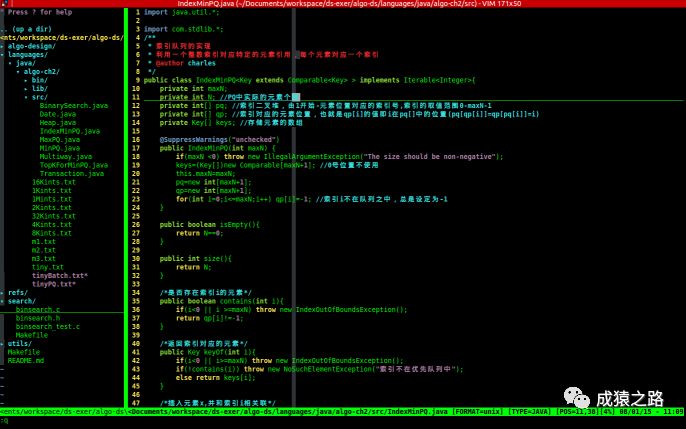Open binsearch.c under search/

pyautogui.click(x=38, y=310)
